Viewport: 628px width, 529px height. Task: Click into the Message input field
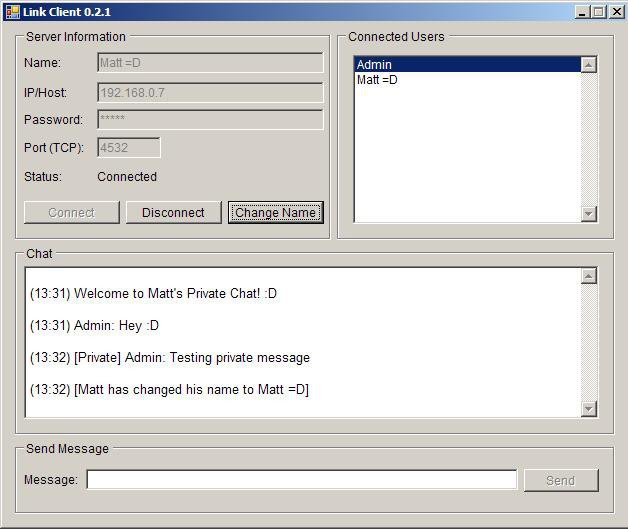coord(302,480)
